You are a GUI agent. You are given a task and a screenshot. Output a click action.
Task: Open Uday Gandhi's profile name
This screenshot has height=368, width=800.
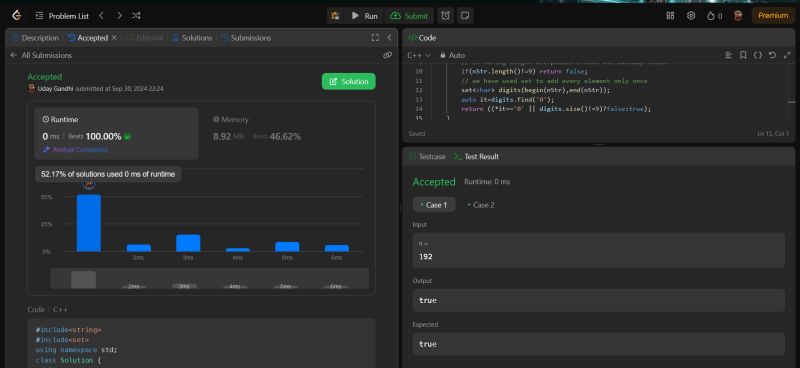(x=56, y=89)
